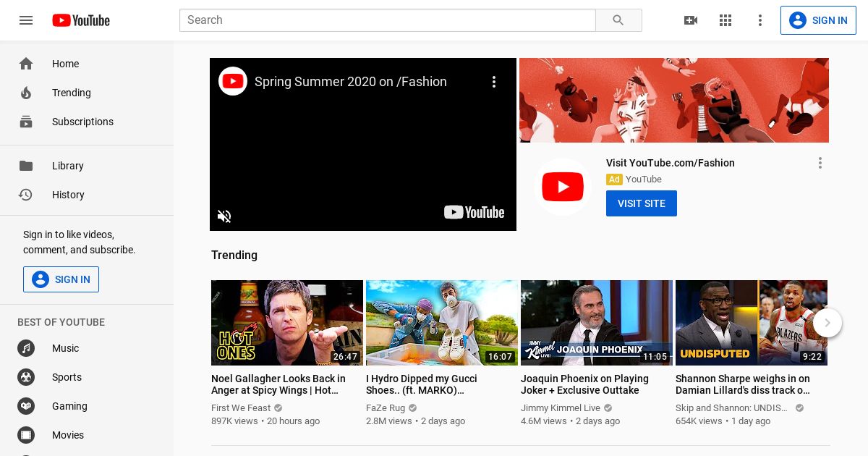Click the Sports icon in sidebar
This screenshot has height=456, width=868.
26,377
